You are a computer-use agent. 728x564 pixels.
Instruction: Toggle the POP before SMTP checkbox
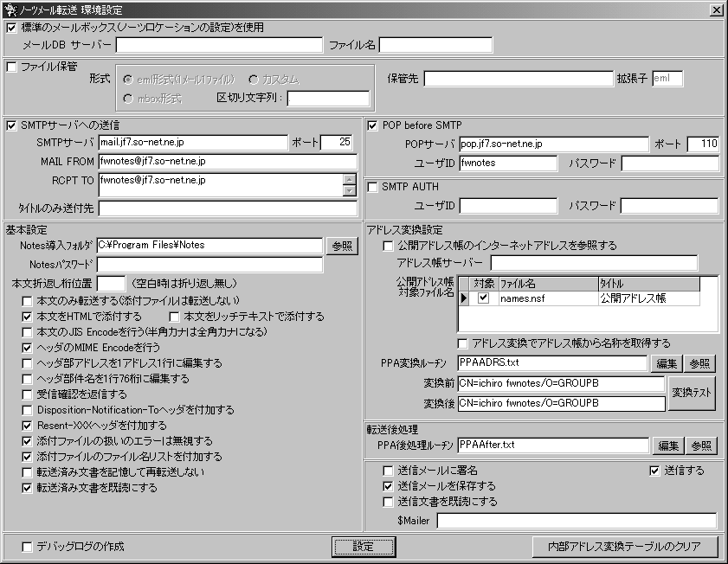tap(373, 125)
